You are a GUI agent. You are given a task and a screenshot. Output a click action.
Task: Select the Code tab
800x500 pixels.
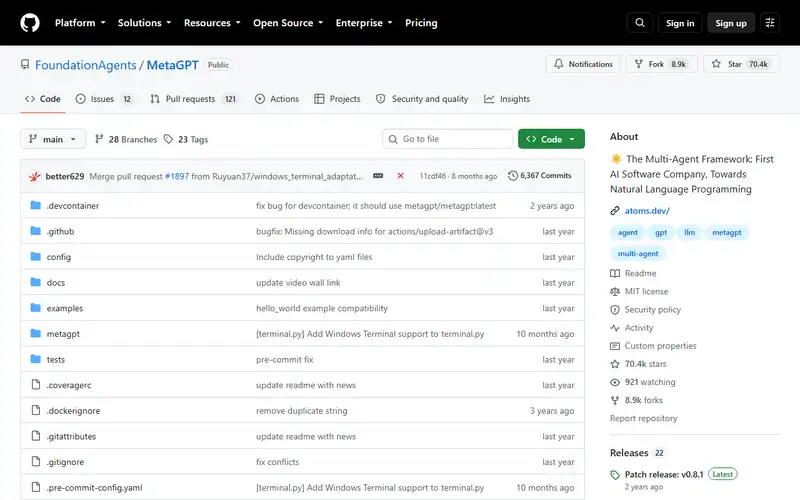tap(43, 99)
